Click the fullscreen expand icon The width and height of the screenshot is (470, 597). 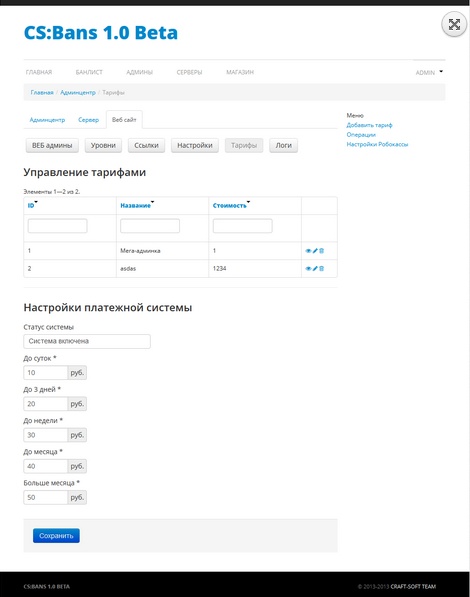point(454,25)
